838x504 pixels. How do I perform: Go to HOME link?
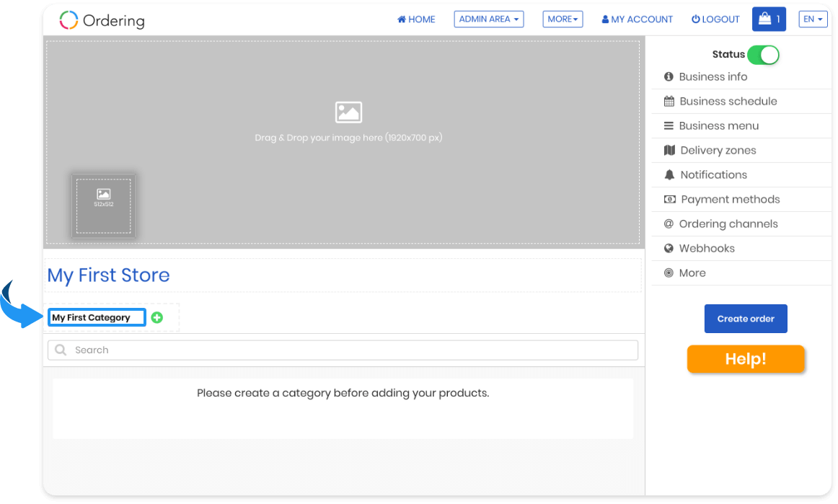pyautogui.click(x=416, y=19)
